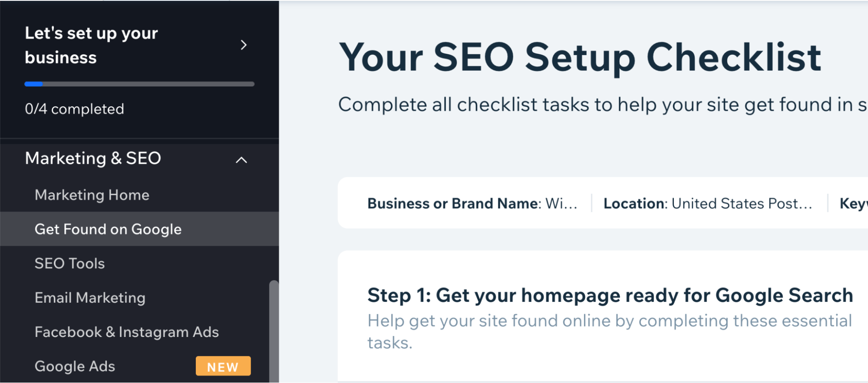Open SEO Tools in the sidebar
This screenshot has height=383, width=868.
(70, 264)
